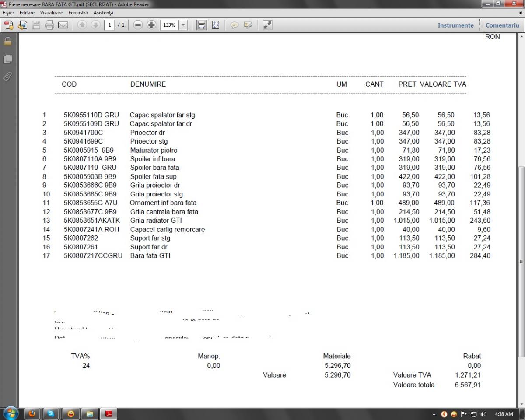The height and width of the screenshot is (420, 525).
Task: Zoom in with the plus button
Action: (x=151, y=25)
